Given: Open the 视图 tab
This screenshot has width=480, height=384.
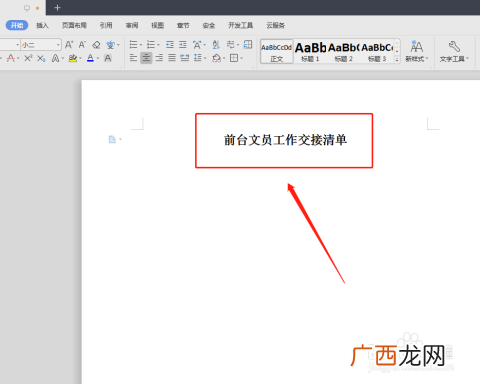Looking at the screenshot, I should (x=157, y=25).
